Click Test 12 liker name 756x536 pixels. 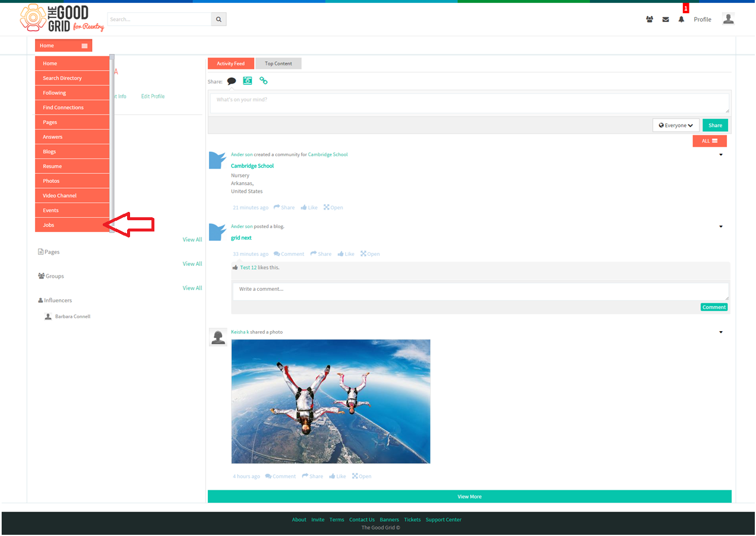click(x=248, y=268)
